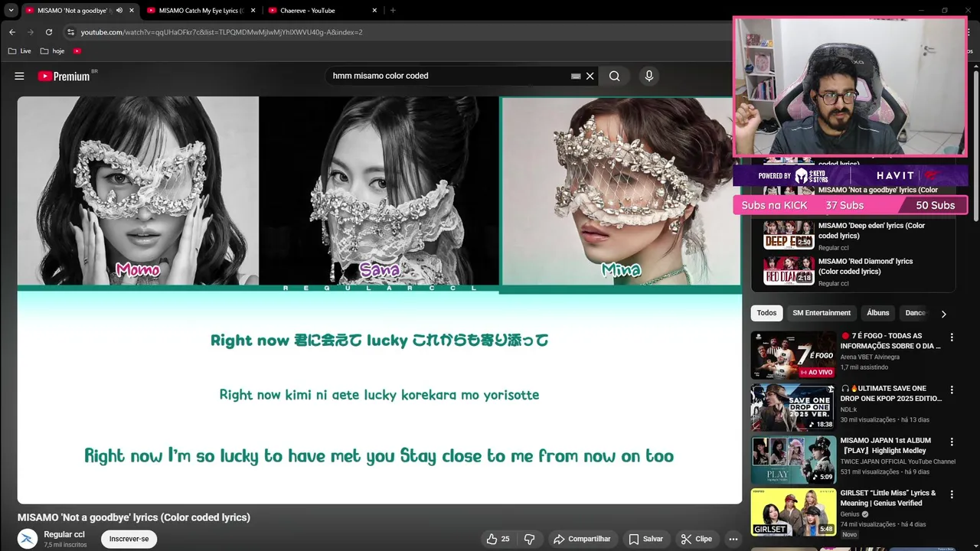
Task: Subscribe with Inscrever-se button
Action: pos(129,539)
